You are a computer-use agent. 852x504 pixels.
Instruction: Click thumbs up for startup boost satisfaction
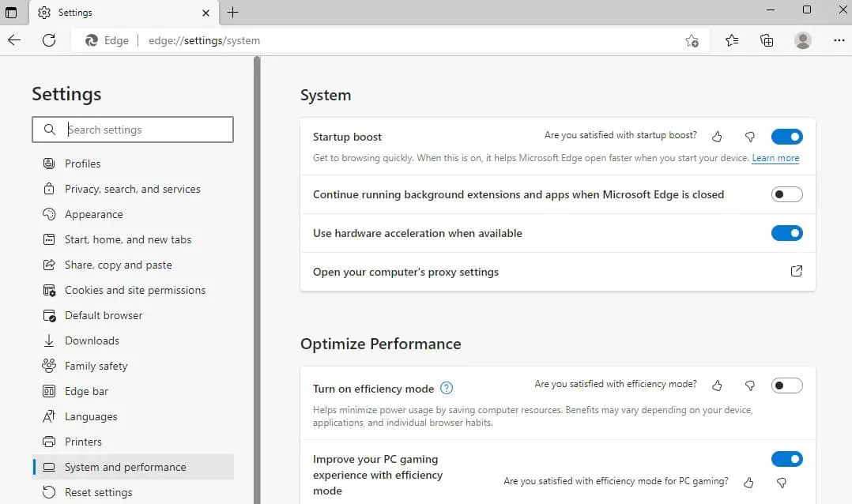pos(717,136)
